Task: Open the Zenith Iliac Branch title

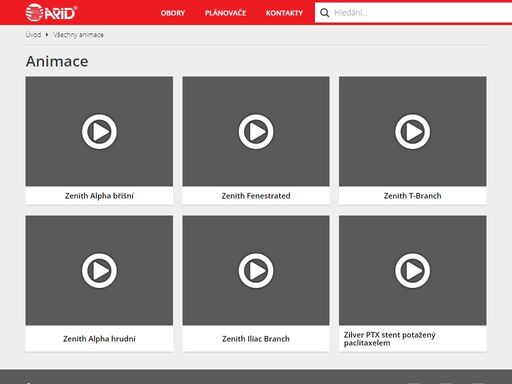Action: click(x=256, y=339)
